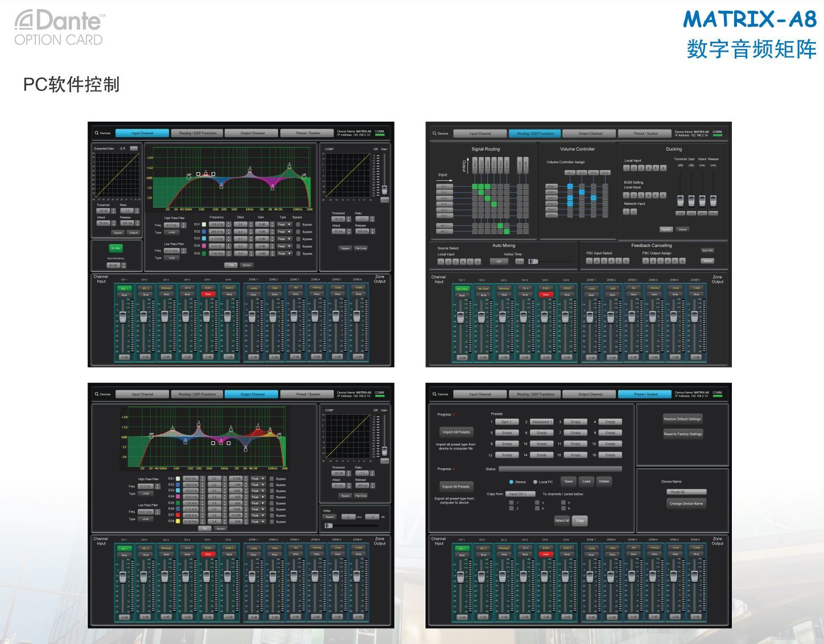Click the Import All Presets button
Screen dimensions: 824x644
coord(457,432)
